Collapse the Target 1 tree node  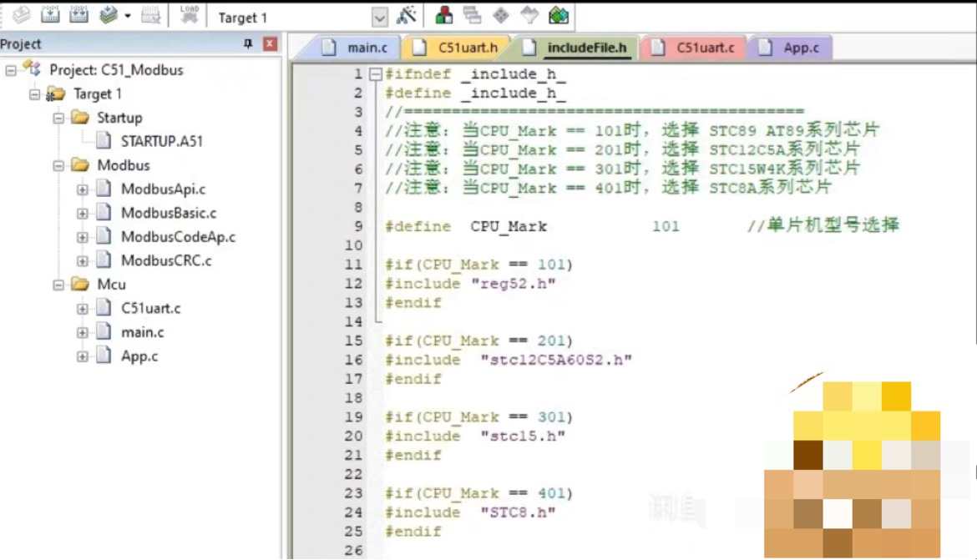(x=34, y=94)
